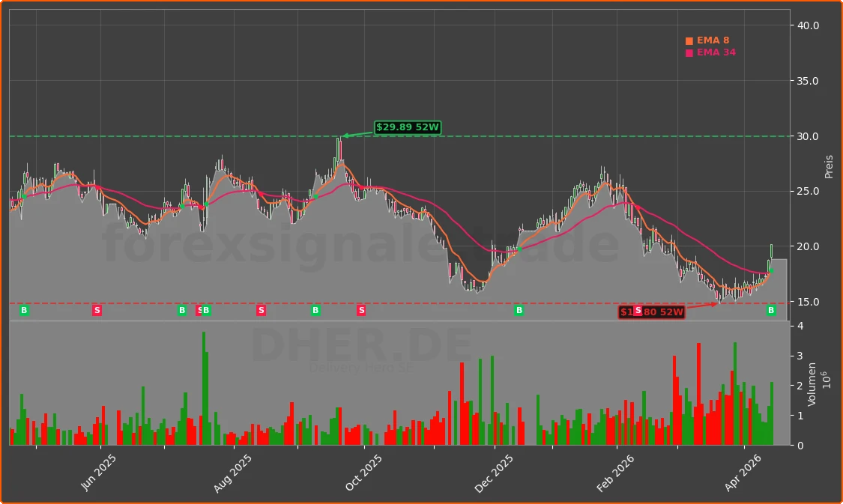Click the Feb 2026 date label
The width and height of the screenshot is (843, 504).
coord(616,473)
